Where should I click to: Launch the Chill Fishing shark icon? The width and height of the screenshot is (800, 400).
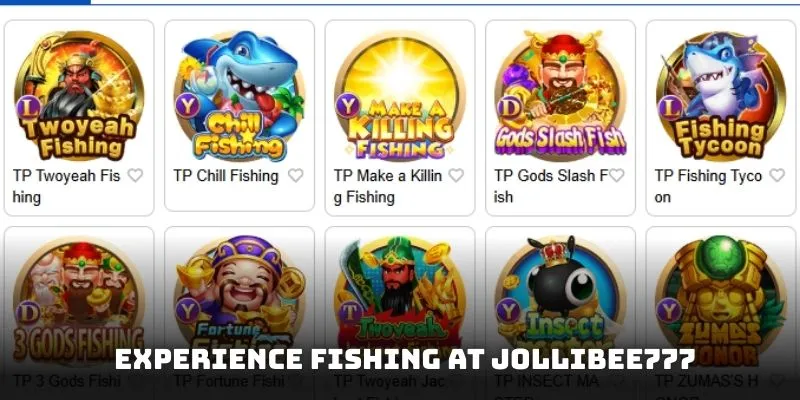(239, 96)
